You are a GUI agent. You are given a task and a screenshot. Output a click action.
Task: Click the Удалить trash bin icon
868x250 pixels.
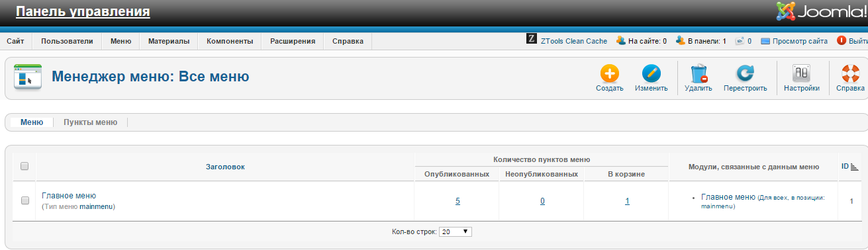pos(699,73)
